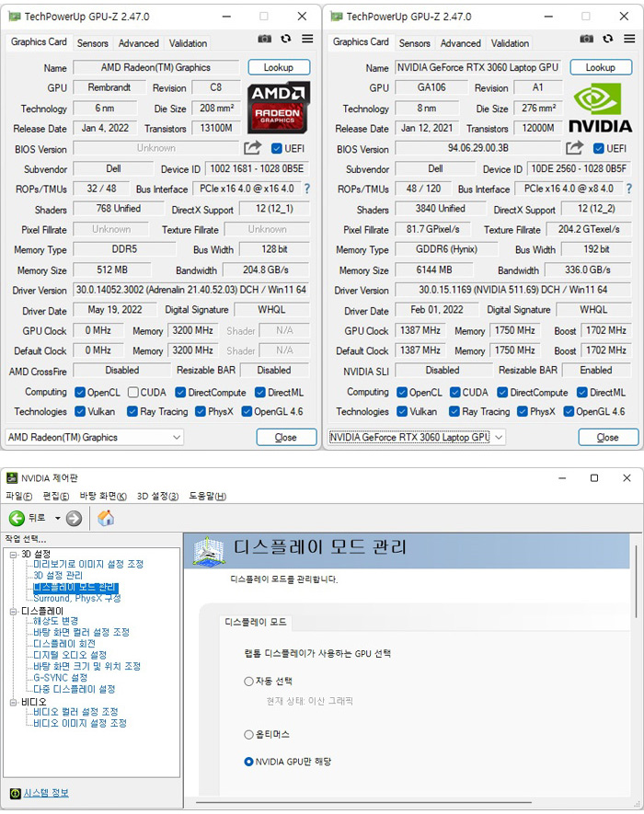Toggle CUDA checkbox in AMD Radeon window
This screenshot has width=644, height=814.
133,392
